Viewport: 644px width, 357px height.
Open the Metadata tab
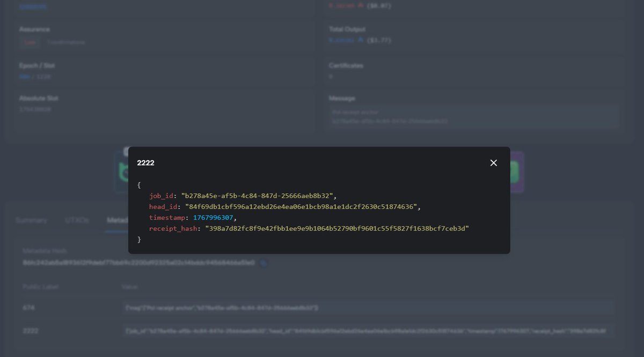pos(119,220)
